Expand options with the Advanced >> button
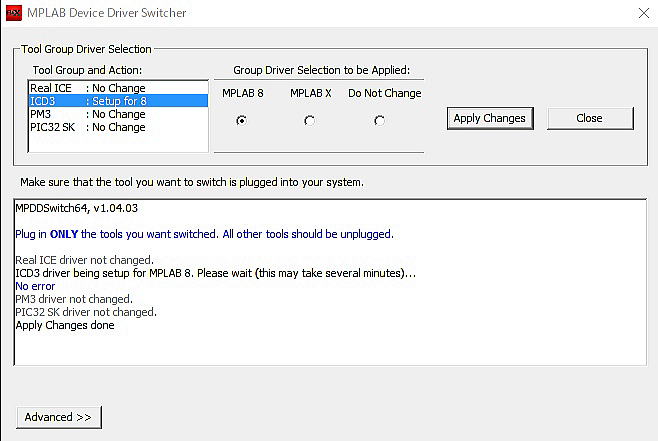The image size is (658, 441). coord(59,417)
